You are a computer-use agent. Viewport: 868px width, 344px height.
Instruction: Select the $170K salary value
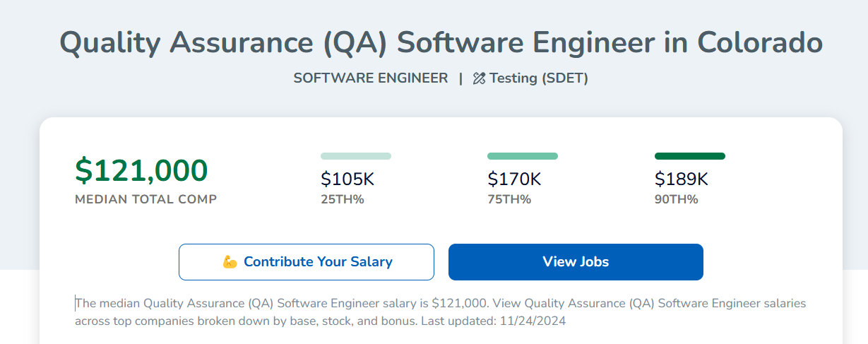(x=514, y=179)
